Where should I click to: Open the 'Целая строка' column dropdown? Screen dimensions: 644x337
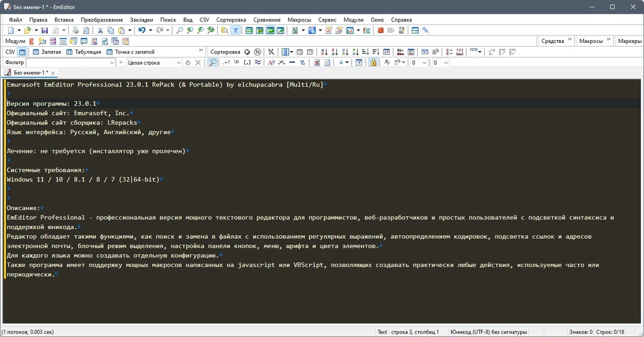pyautogui.click(x=178, y=63)
